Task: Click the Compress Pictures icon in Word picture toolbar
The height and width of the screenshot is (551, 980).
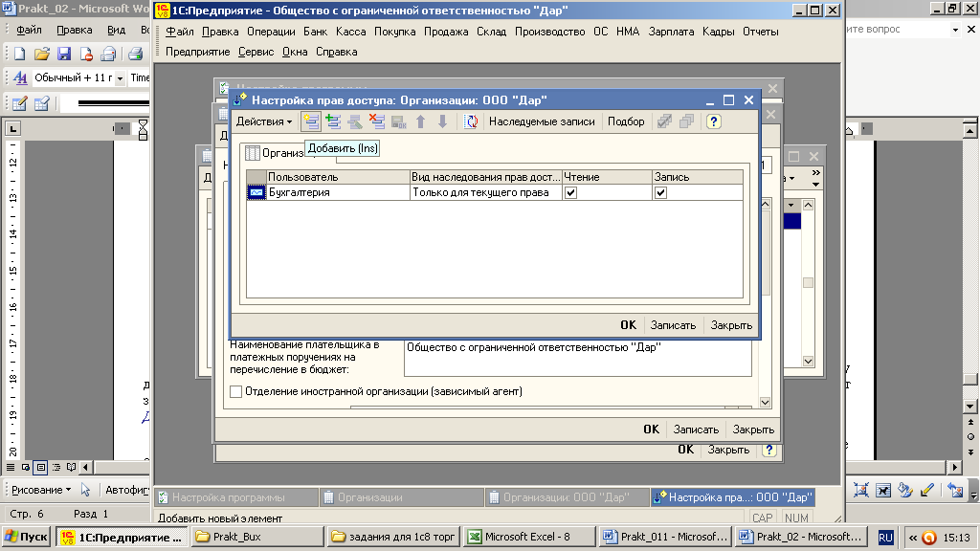Action: 860,491
